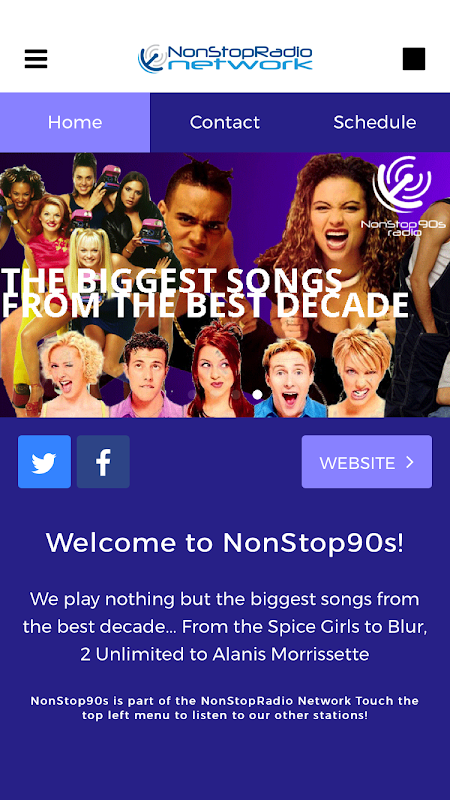Click the NonStop90s radio logo on banner
450x800 pixels.
[x=403, y=196]
